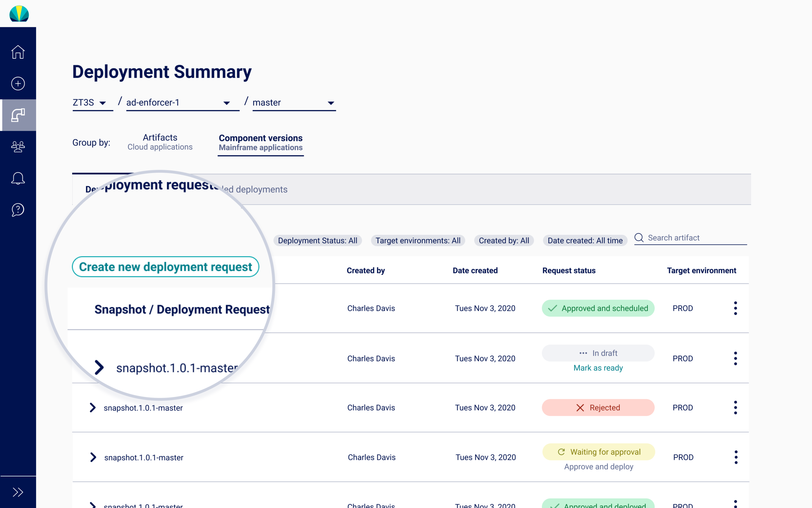Open kebab menu for Rejected row
This screenshot has width=812, height=508.
(735, 408)
